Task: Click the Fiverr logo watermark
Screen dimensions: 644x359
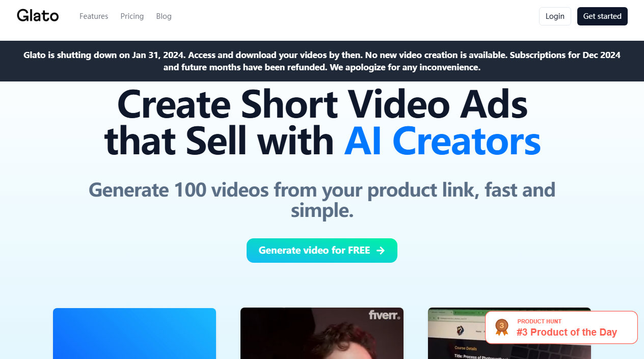Action: [384, 315]
